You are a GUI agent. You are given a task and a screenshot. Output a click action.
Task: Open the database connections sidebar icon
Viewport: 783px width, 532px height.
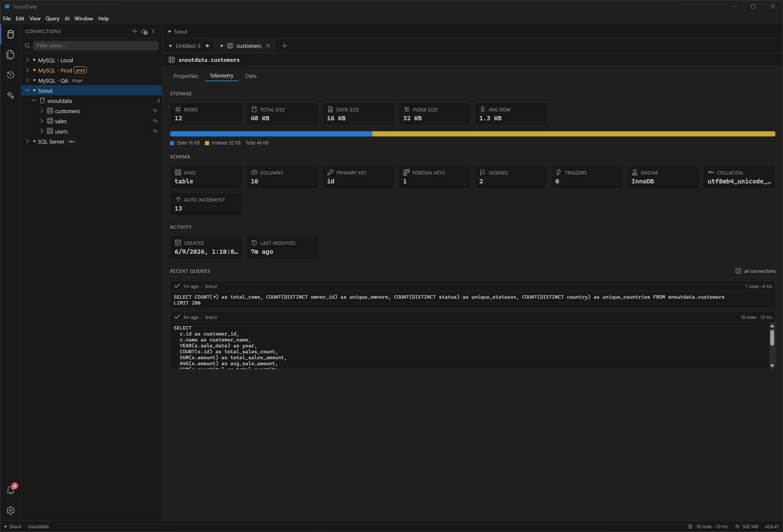11,34
